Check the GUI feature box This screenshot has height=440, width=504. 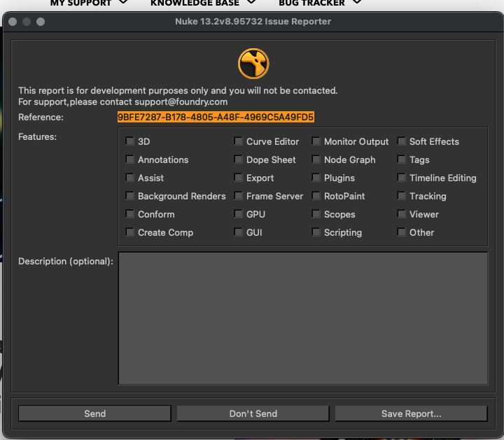pyautogui.click(x=238, y=232)
